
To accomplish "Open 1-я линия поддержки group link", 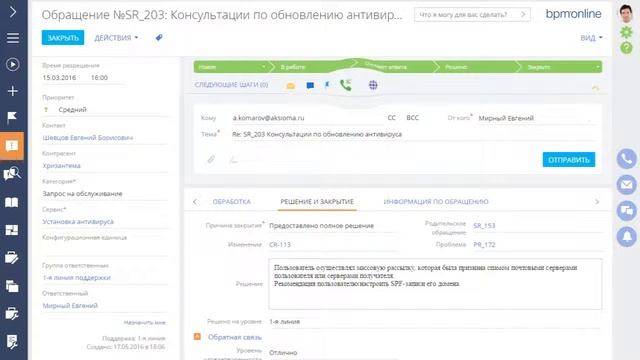I will (x=77, y=278).
